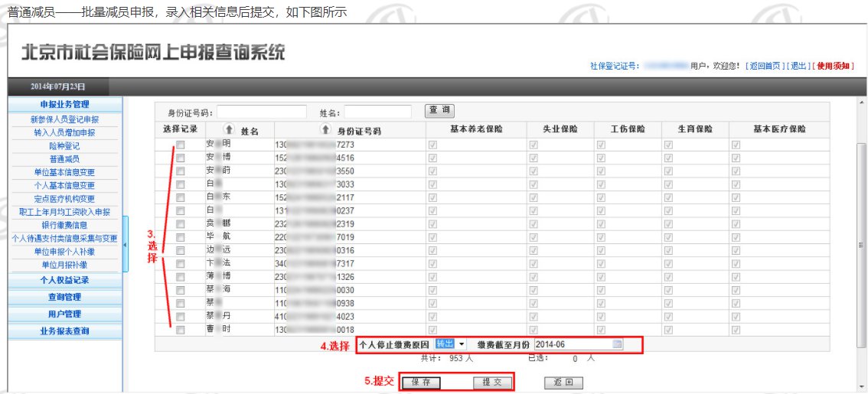Click the 返回首页 link

point(765,67)
